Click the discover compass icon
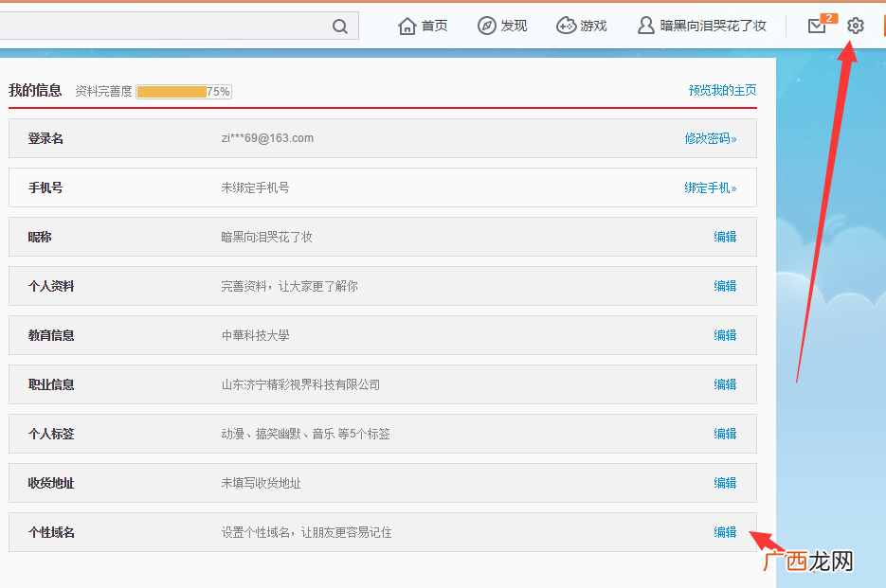This screenshot has width=886, height=588. 486,26
